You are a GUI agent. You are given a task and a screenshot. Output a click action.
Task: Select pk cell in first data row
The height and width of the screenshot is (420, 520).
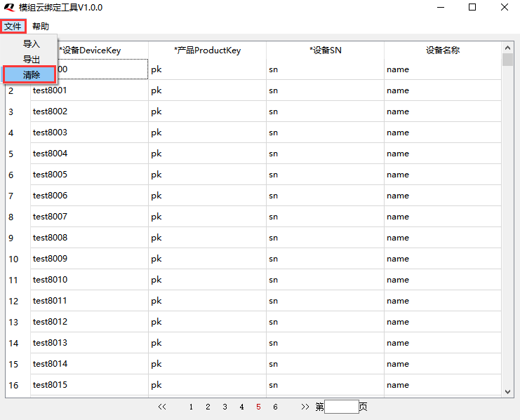pyautogui.click(x=207, y=69)
